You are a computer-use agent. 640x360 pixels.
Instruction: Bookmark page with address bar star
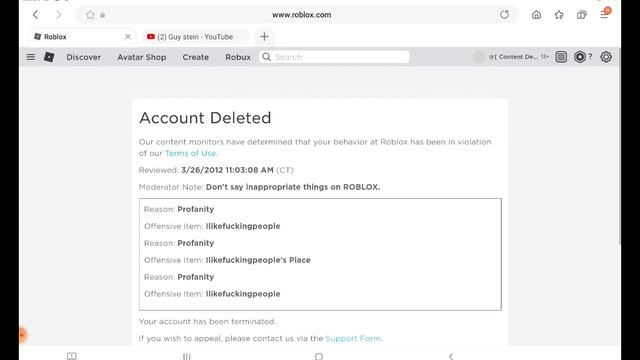(90, 15)
